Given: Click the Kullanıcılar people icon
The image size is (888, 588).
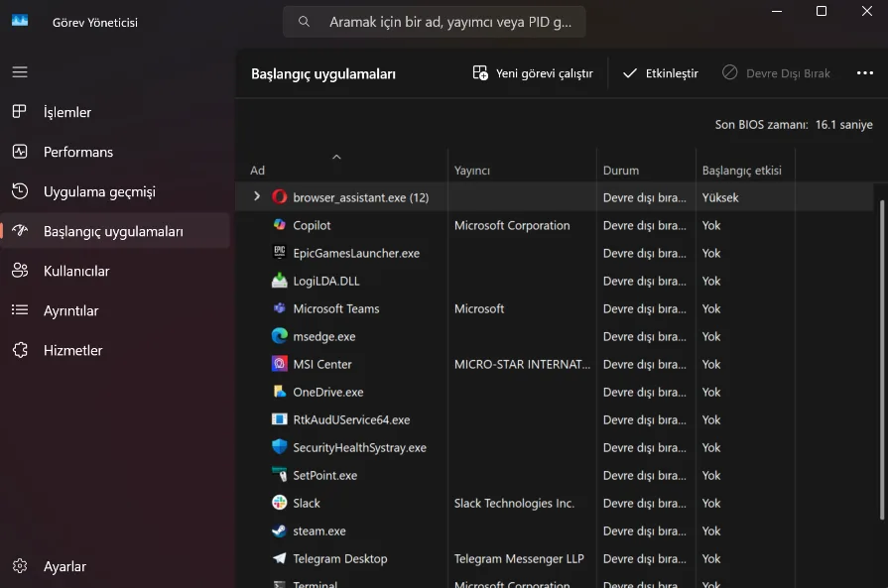Looking at the screenshot, I should coord(19,271).
